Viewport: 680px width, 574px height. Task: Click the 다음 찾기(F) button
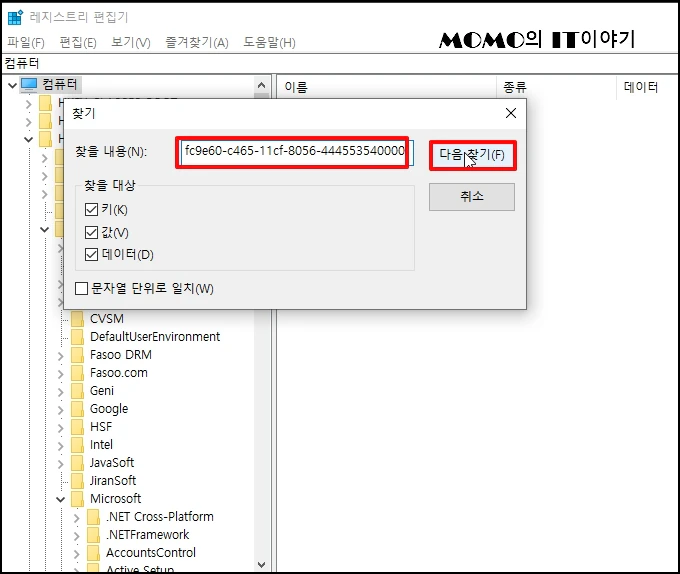(x=472, y=155)
